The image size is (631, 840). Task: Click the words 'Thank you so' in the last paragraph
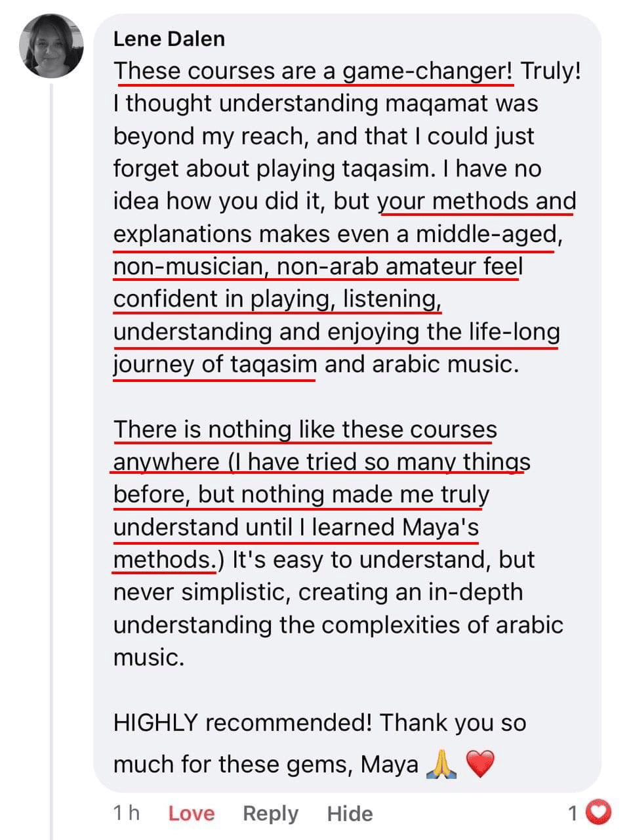453,723
